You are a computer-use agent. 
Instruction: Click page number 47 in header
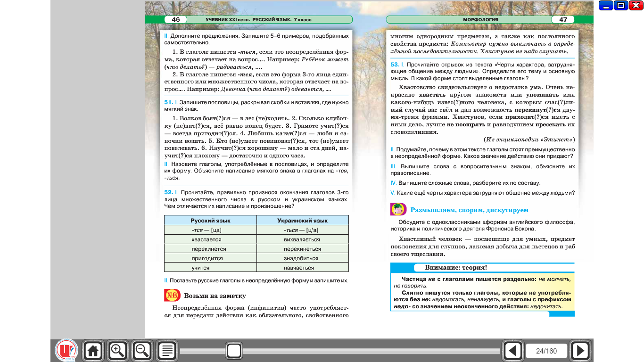(x=563, y=19)
